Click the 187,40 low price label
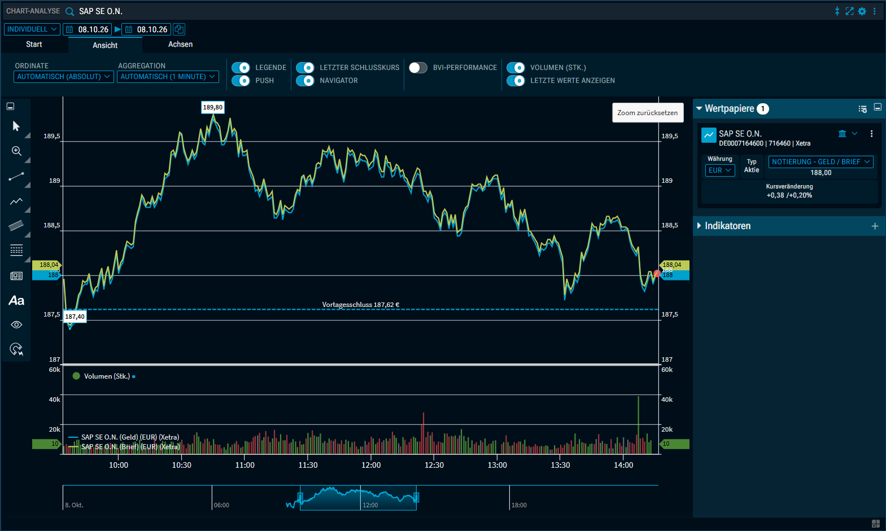886x531 pixels. coord(75,316)
